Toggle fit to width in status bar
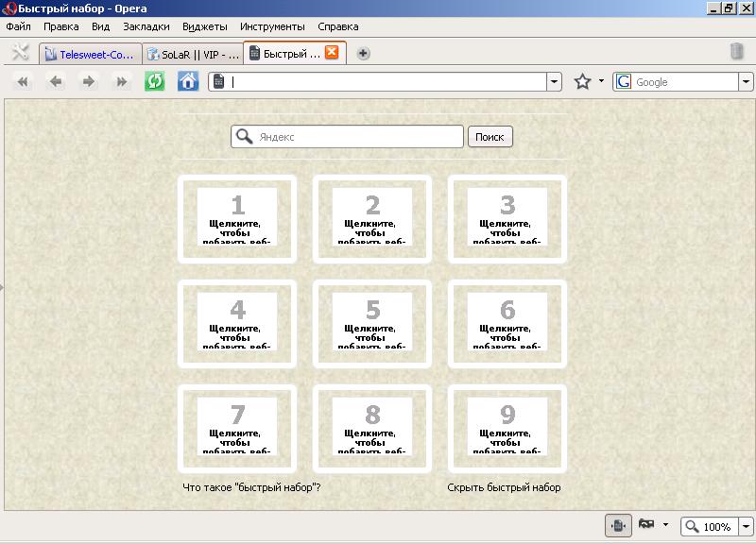The height and width of the screenshot is (544, 756). coord(618,526)
